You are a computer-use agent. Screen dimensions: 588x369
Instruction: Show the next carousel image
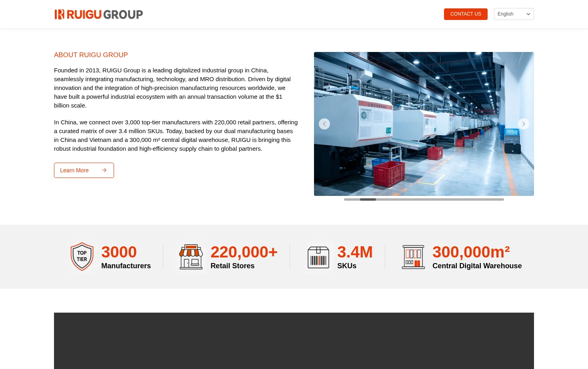coord(524,124)
